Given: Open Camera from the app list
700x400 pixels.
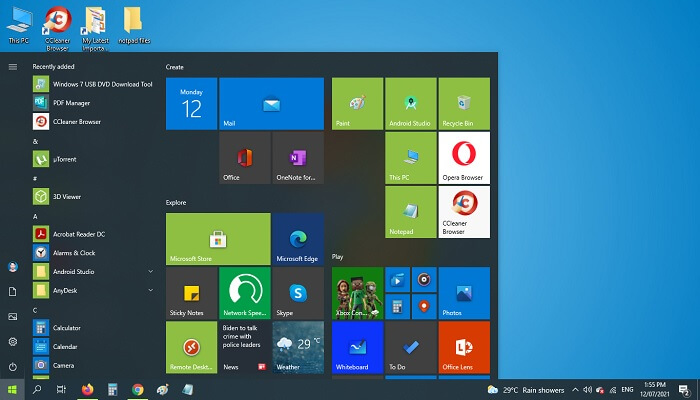Looking at the screenshot, I should click(x=93, y=365).
